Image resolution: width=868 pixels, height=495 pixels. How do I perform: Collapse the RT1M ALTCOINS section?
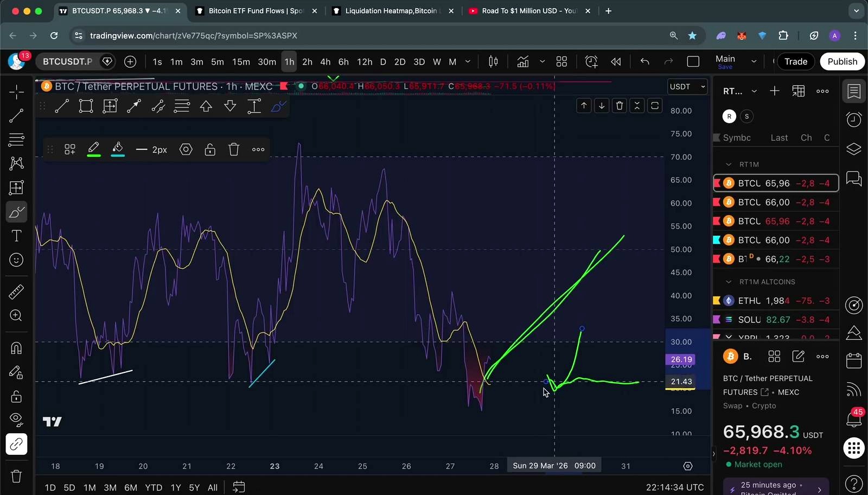[729, 282]
